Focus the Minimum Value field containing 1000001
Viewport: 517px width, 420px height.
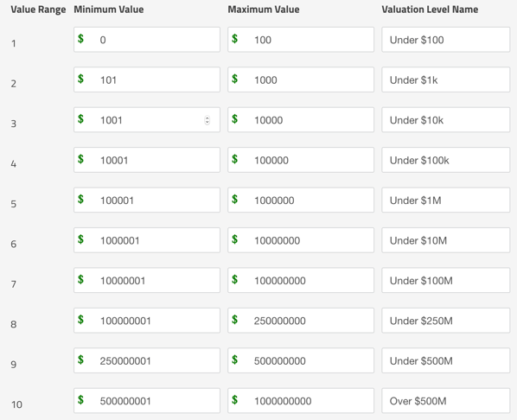pyautogui.click(x=147, y=240)
